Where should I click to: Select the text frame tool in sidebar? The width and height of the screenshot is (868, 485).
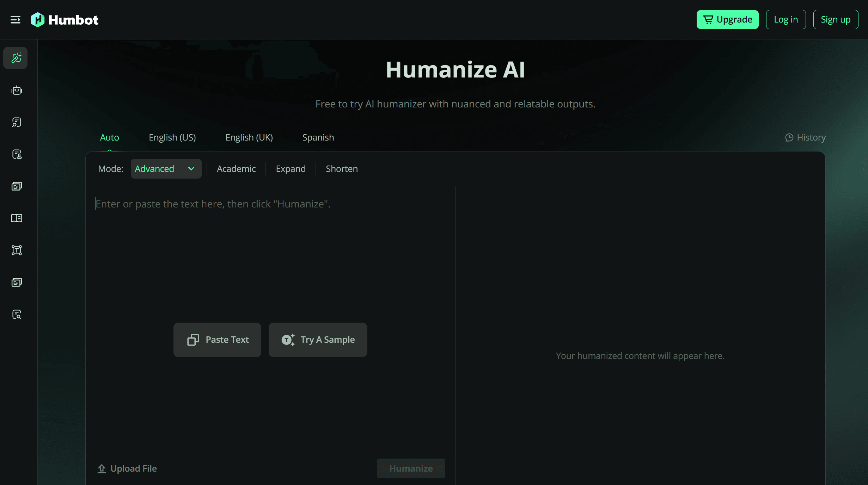click(16, 250)
